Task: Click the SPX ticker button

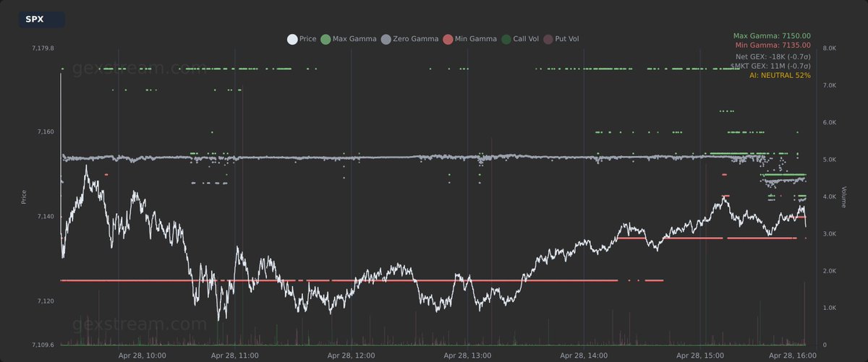Action: coord(42,20)
